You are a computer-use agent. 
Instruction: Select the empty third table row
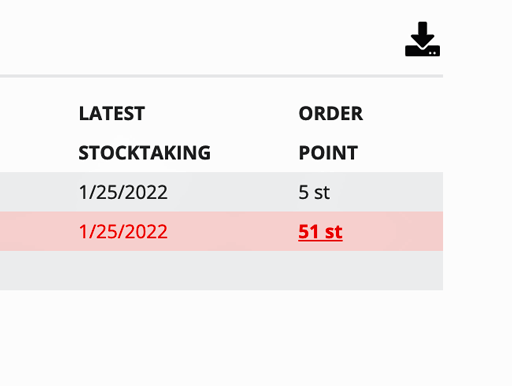point(221,270)
